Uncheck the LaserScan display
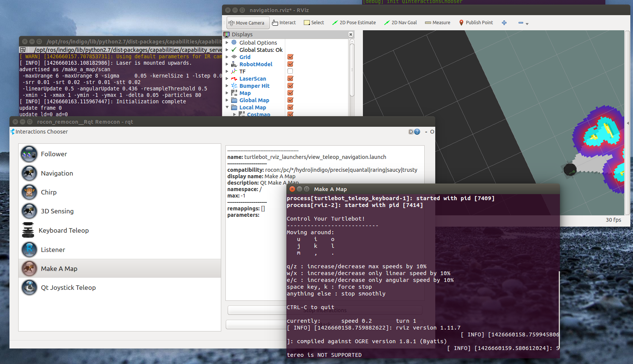Screen dimensions: 633x364 click(x=290, y=79)
